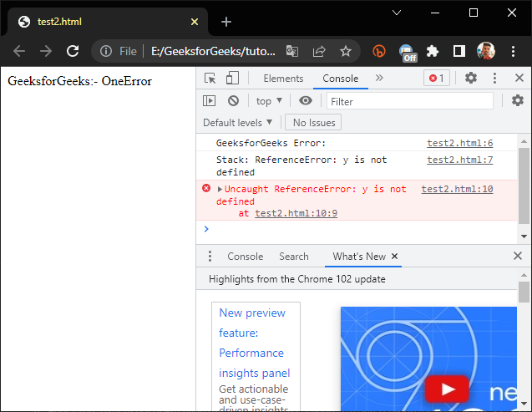This screenshot has height=412, width=532.
Task: Click the What's New scrollbar thumb
Action: pos(524,292)
